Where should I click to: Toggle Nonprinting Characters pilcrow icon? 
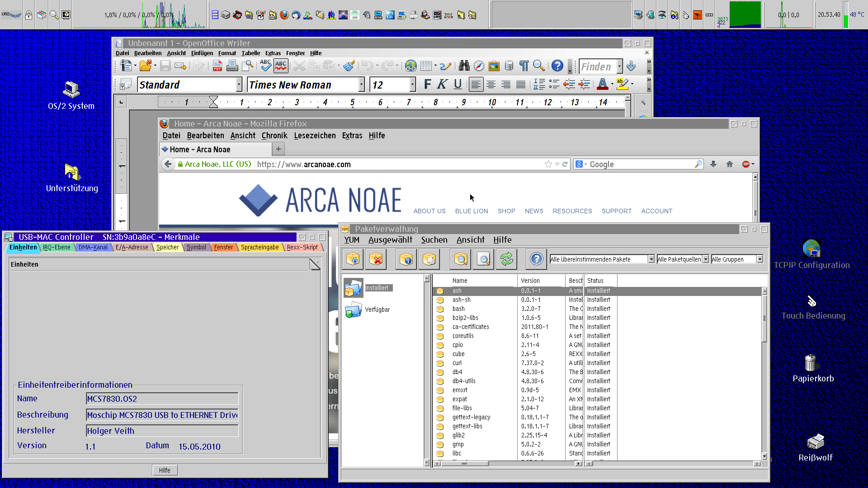click(x=524, y=66)
